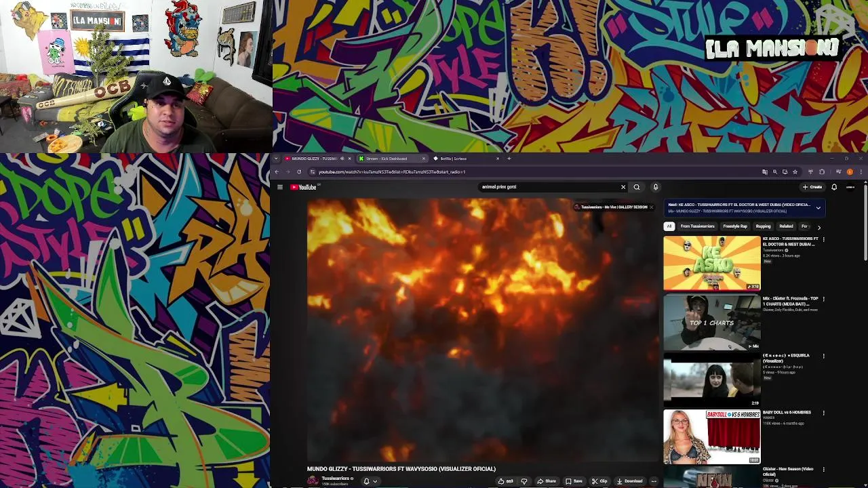This screenshot has height=488, width=868.
Task: Open YouTube notifications bell
Action: coord(834,187)
